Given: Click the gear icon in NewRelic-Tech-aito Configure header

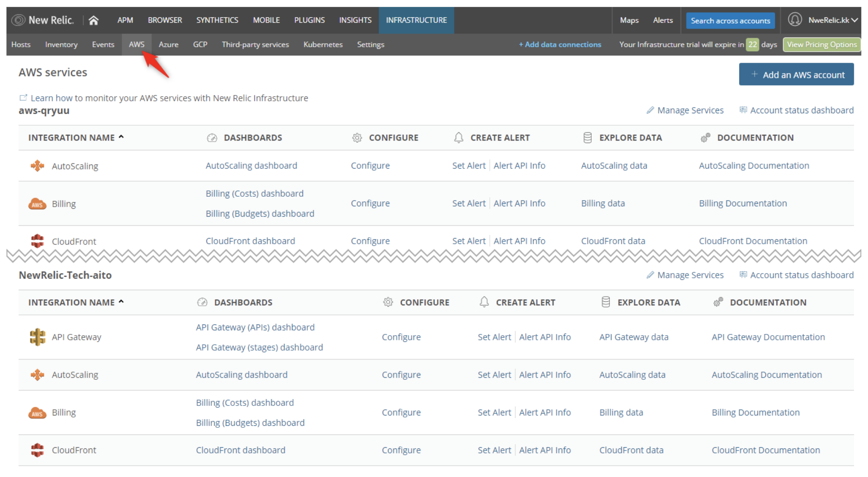Looking at the screenshot, I should pos(388,302).
